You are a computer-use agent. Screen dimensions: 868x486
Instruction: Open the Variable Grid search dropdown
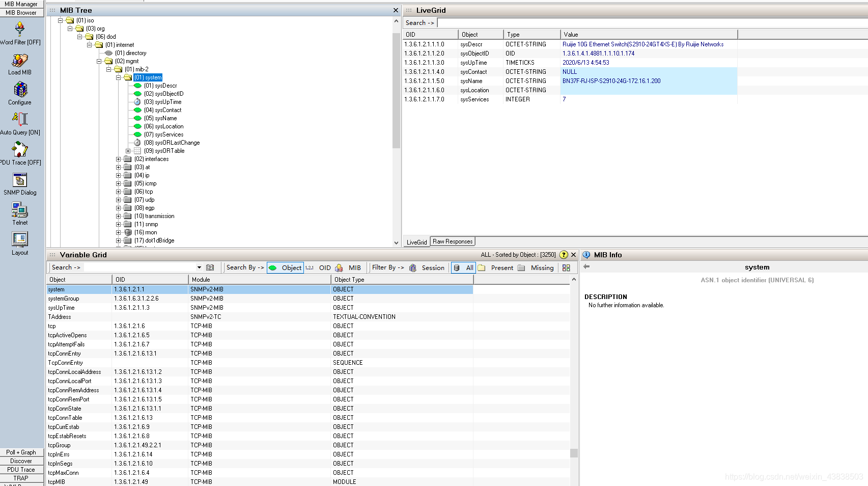199,267
